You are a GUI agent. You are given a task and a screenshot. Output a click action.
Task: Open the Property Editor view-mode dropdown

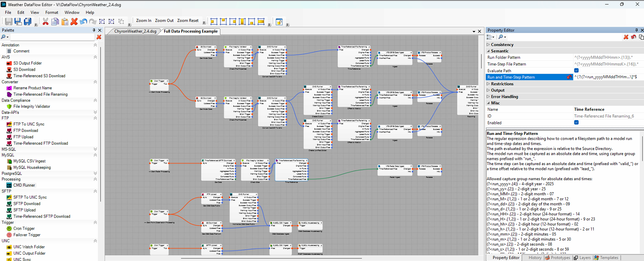pos(490,37)
